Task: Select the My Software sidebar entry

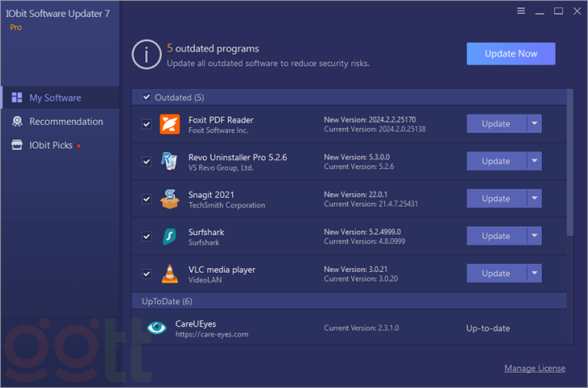Action: (x=55, y=98)
